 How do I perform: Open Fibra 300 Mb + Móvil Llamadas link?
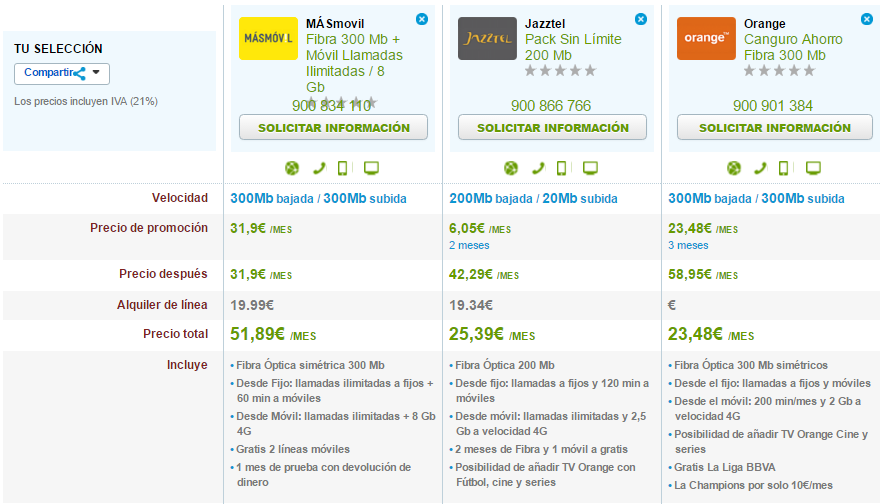[x=354, y=63]
